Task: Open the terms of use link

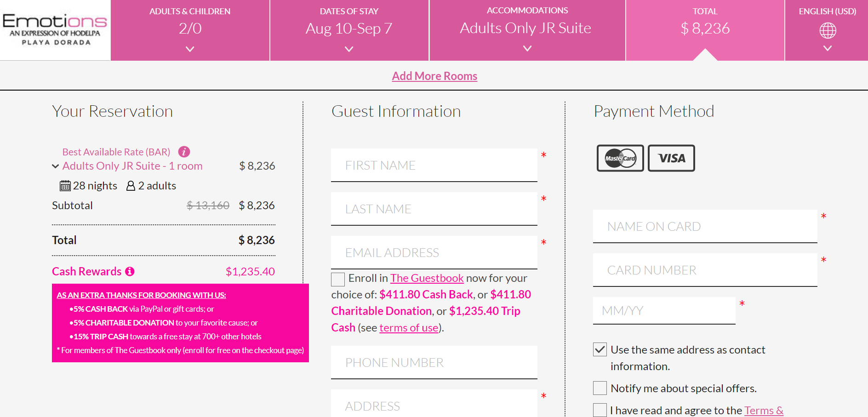Action: pyautogui.click(x=409, y=328)
